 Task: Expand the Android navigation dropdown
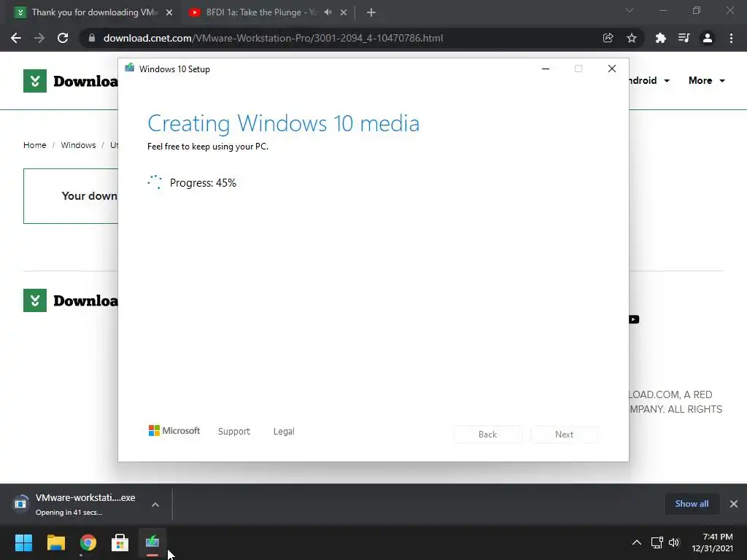click(649, 80)
